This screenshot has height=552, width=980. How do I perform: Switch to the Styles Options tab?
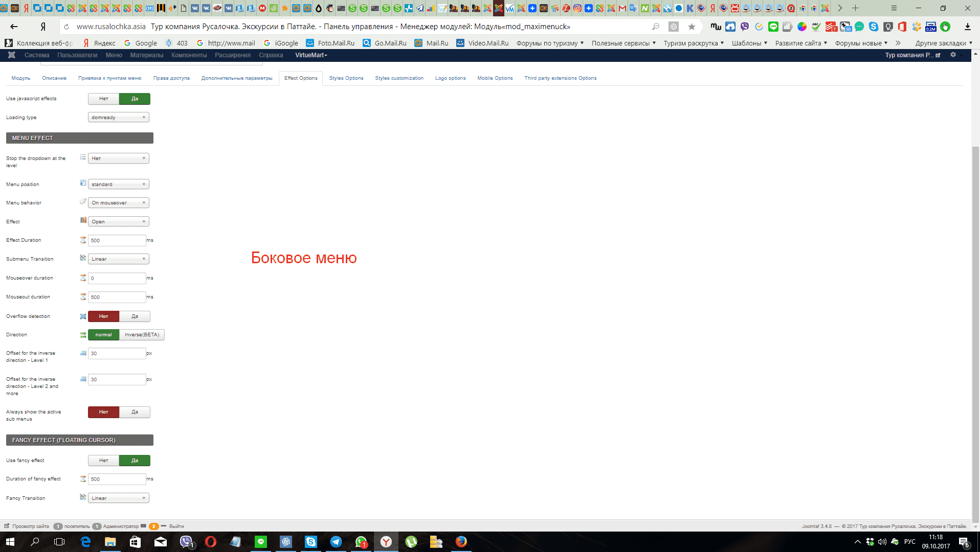[x=346, y=78]
